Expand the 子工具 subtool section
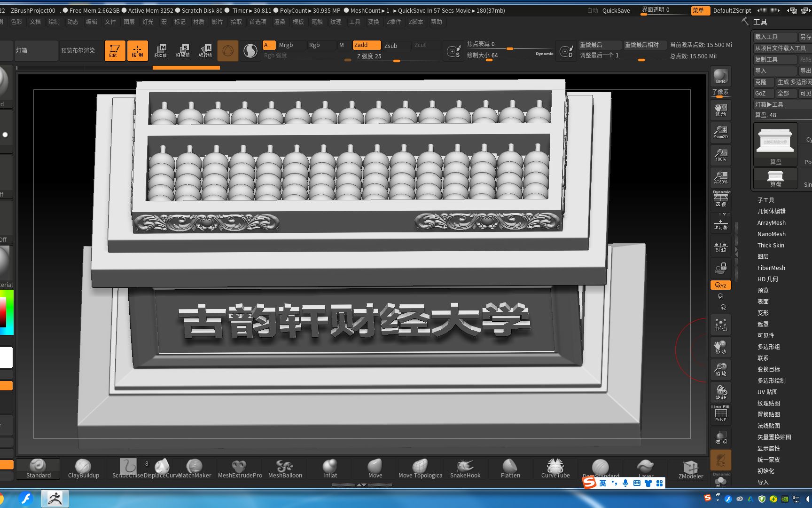The image size is (812, 508). pos(766,200)
